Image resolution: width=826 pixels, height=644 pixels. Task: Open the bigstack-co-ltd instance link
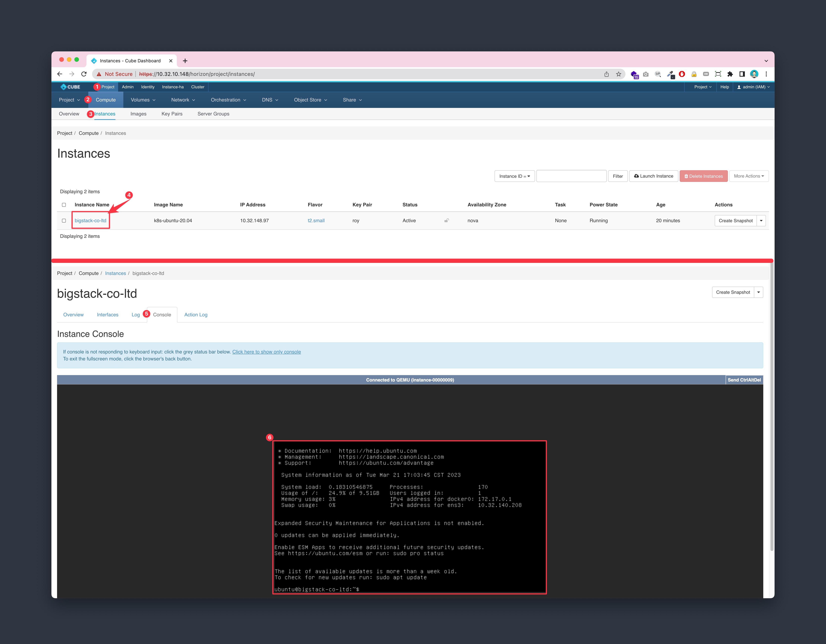[90, 221]
